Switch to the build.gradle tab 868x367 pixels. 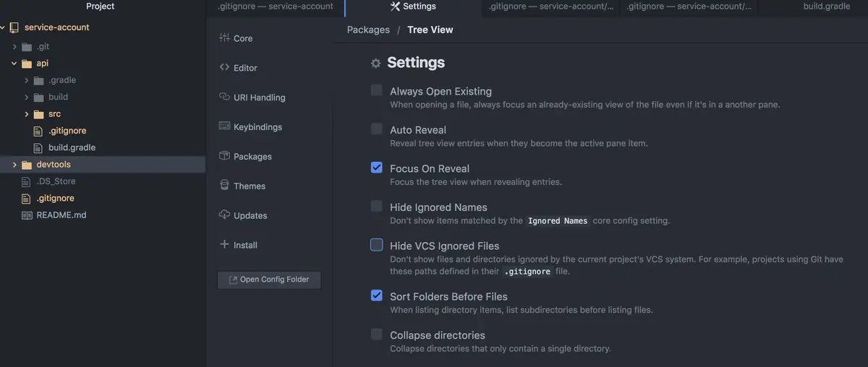(x=825, y=7)
